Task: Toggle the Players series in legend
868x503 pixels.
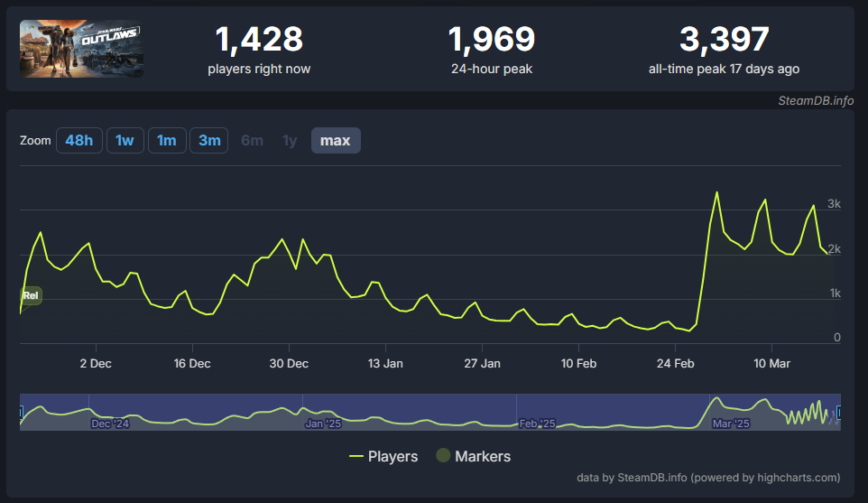Action: tap(383, 456)
